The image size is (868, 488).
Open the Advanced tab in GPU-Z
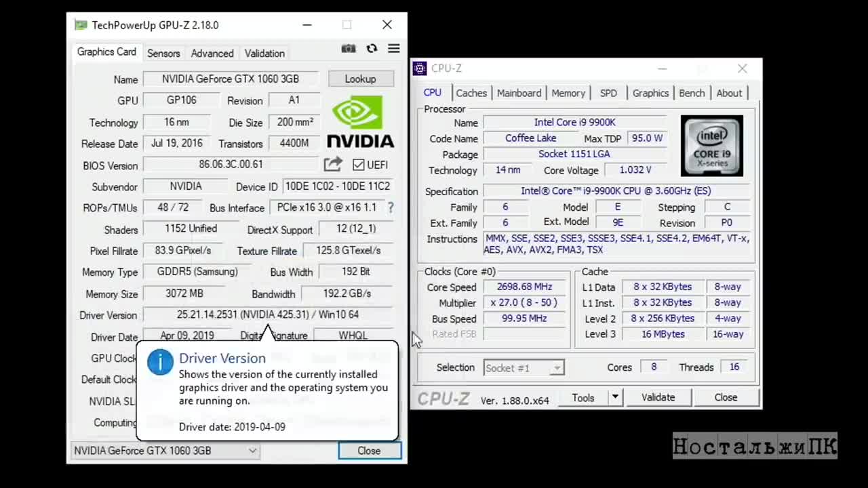click(x=212, y=54)
